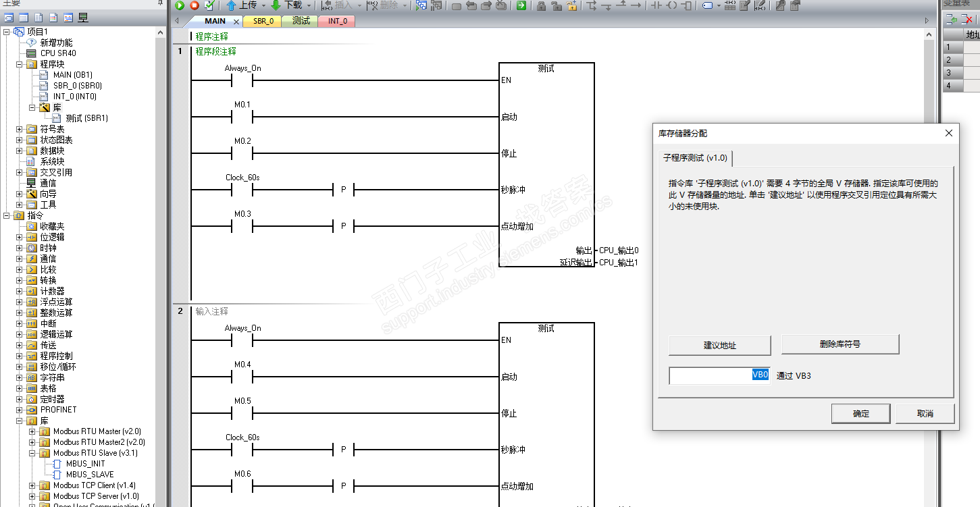Select row 1 header in the variable table

tap(952, 47)
